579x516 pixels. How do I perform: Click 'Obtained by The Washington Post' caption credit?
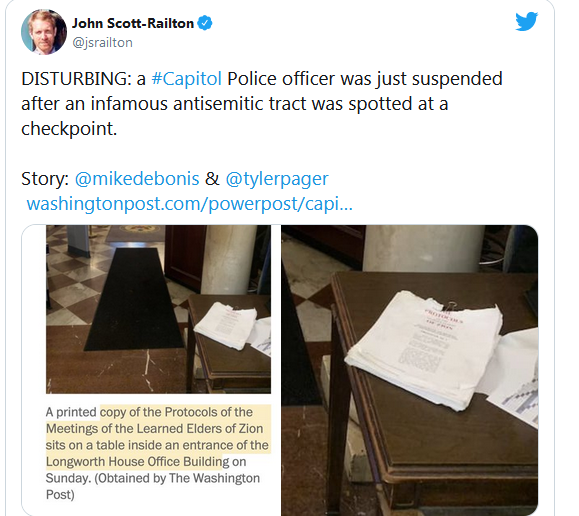tap(153, 486)
